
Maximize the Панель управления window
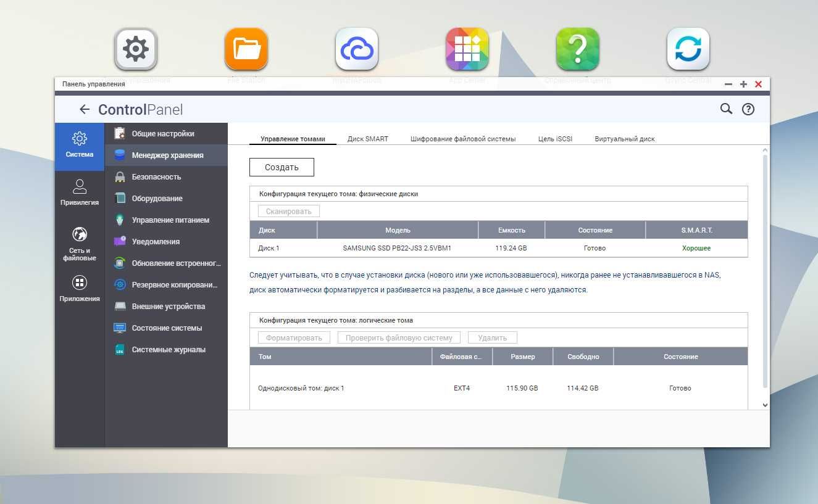click(743, 84)
